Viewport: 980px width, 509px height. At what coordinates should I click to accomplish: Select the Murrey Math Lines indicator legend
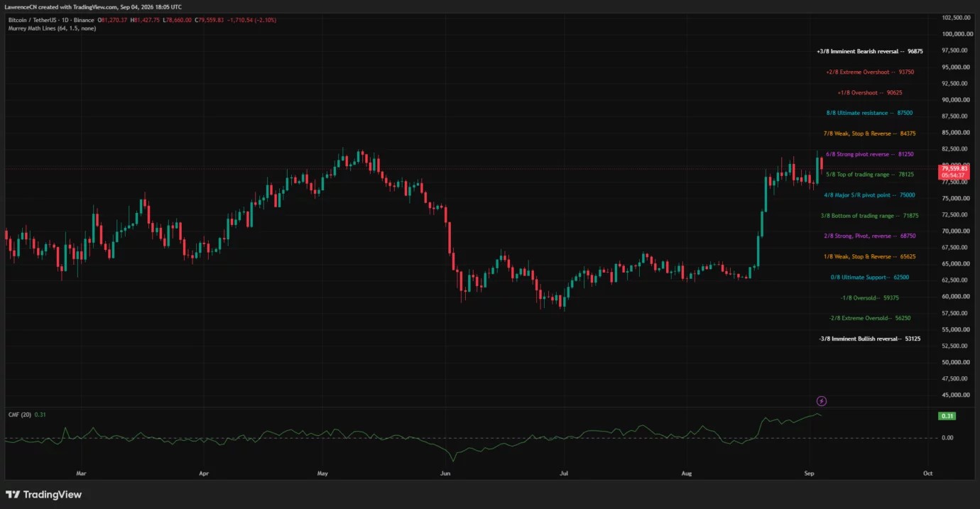(52, 28)
